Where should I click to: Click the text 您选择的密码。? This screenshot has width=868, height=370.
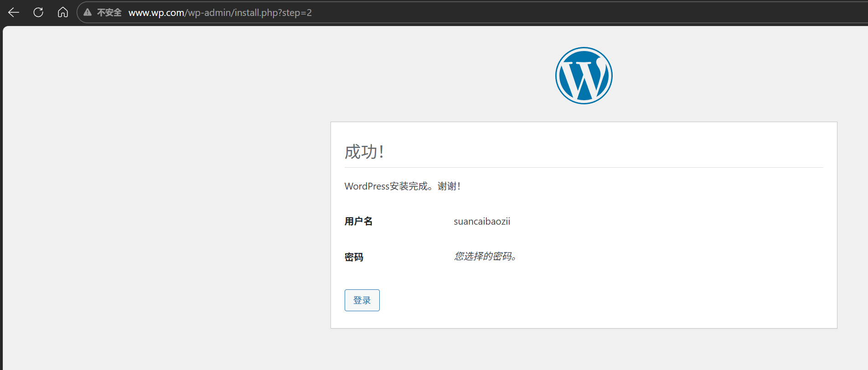(x=486, y=256)
